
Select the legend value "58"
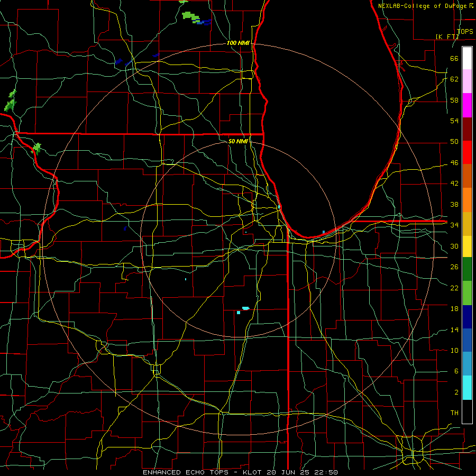click(454, 100)
